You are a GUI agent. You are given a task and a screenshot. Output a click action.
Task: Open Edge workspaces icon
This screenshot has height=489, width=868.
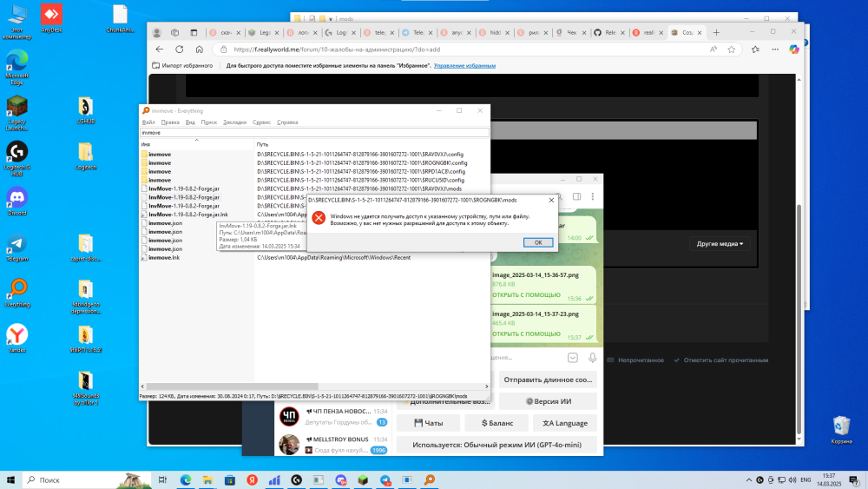(175, 33)
